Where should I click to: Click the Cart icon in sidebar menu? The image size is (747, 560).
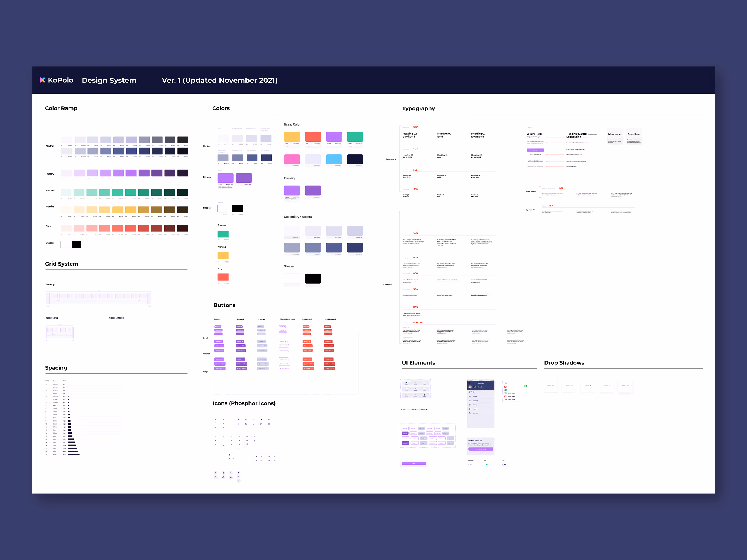tap(470, 392)
